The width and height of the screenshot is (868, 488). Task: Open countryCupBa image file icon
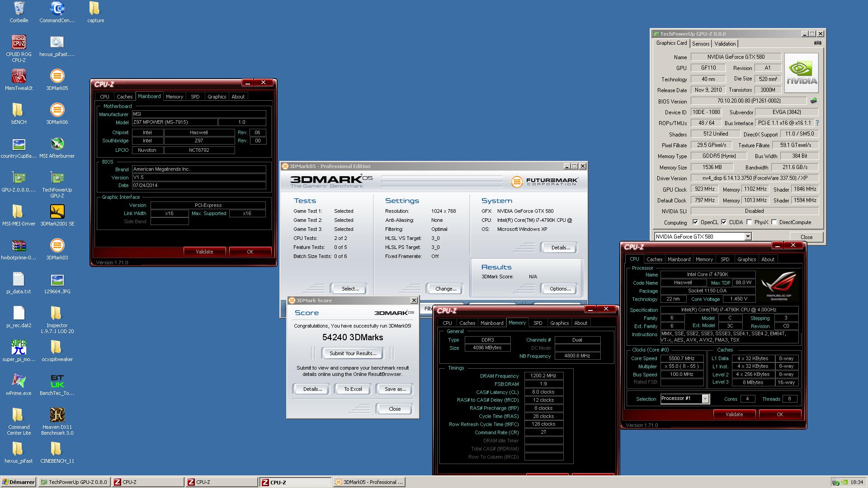point(19,144)
